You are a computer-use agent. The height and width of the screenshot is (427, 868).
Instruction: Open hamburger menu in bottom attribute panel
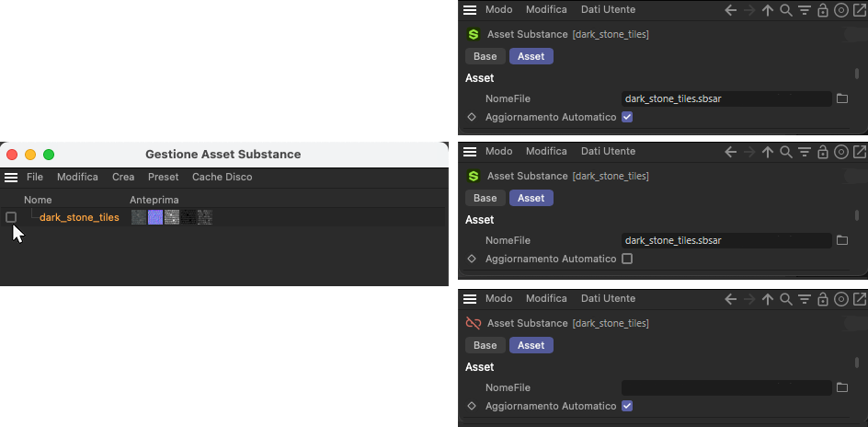click(470, 299)
